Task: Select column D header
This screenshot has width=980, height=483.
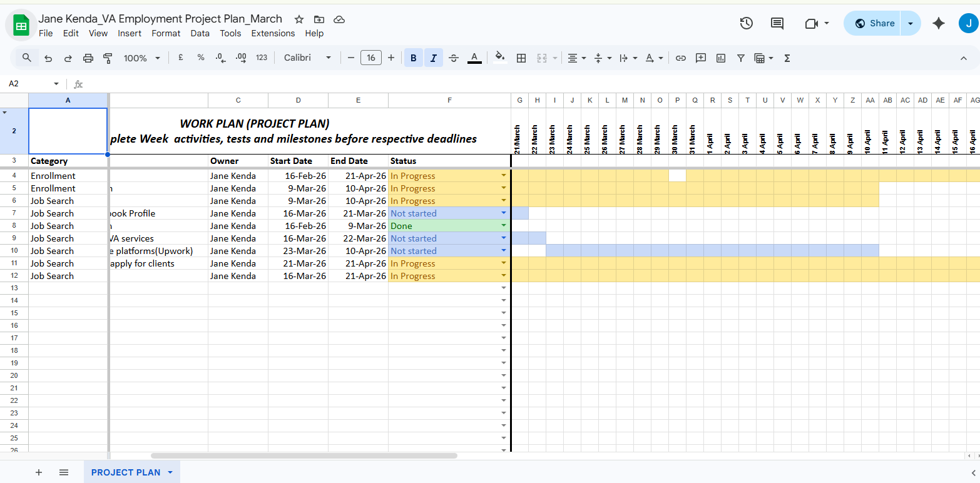Action: 298,100
